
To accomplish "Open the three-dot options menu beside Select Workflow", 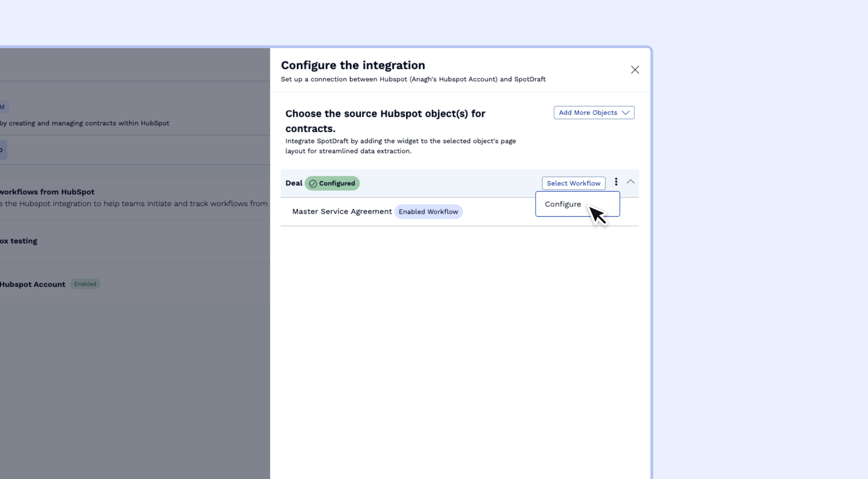I will tap(616, 182).
